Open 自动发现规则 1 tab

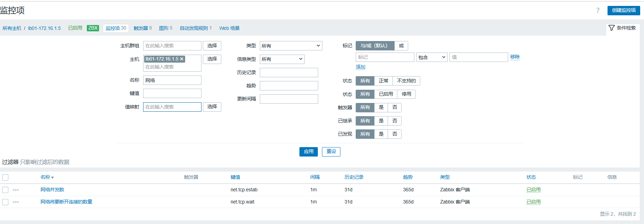[x=196, y=28]
